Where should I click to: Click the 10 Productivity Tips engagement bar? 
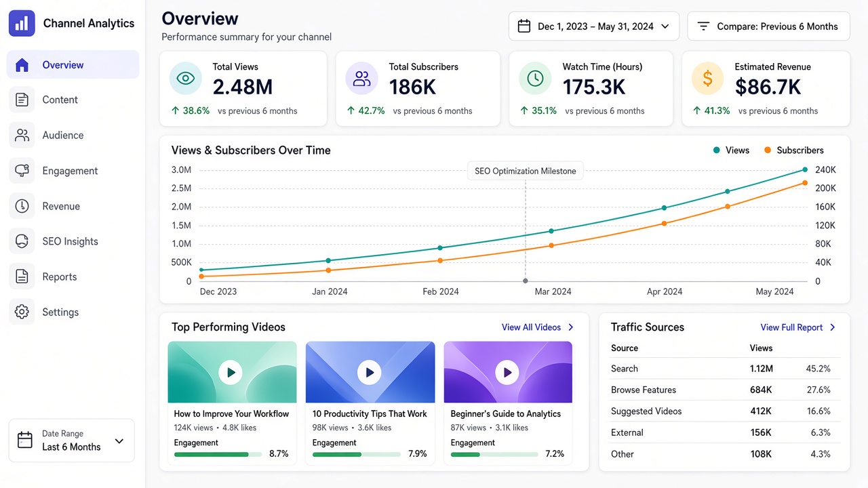click(356, 454)
